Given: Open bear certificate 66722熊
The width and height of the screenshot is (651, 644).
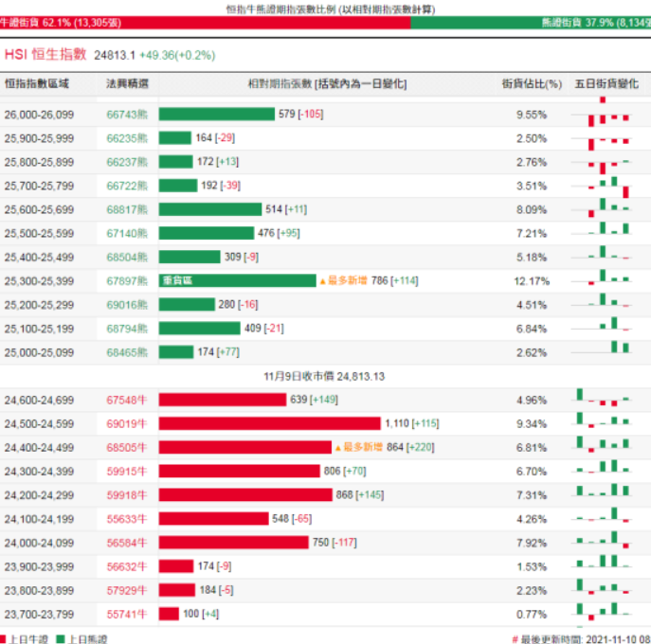Looking at the screenshot, I should [127, 186].
